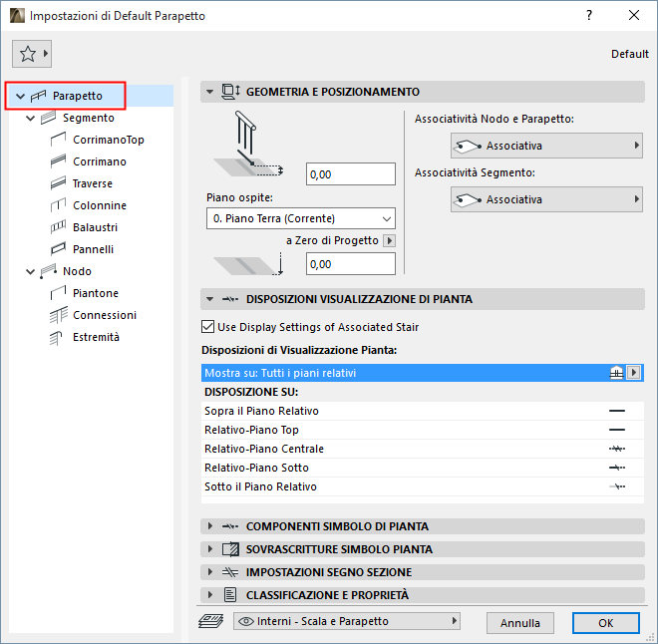This screenshot has height=644, width=658.
Task: Select the Parapetto tree item
Action: point(91,96)
